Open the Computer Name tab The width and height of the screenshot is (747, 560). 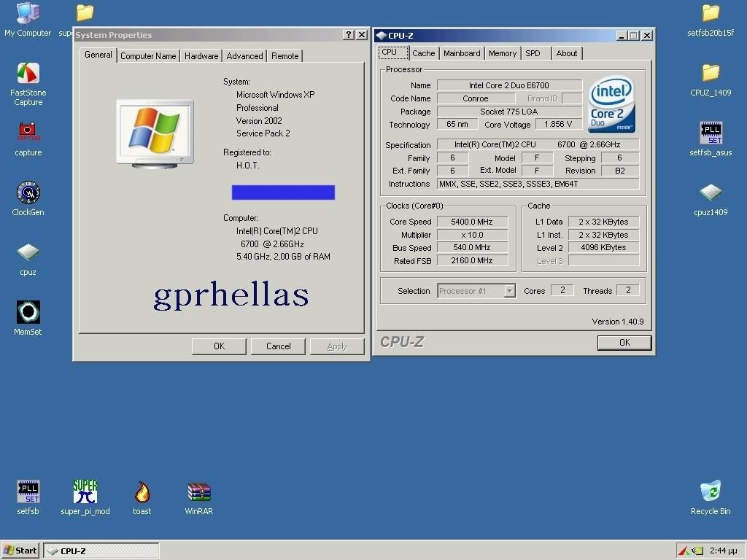point(148,55)
